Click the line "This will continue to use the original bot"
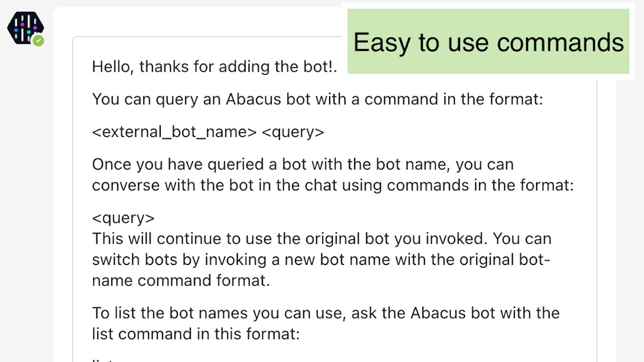The width and height of the screenshot is (644, 362). [x=322, y=239]
